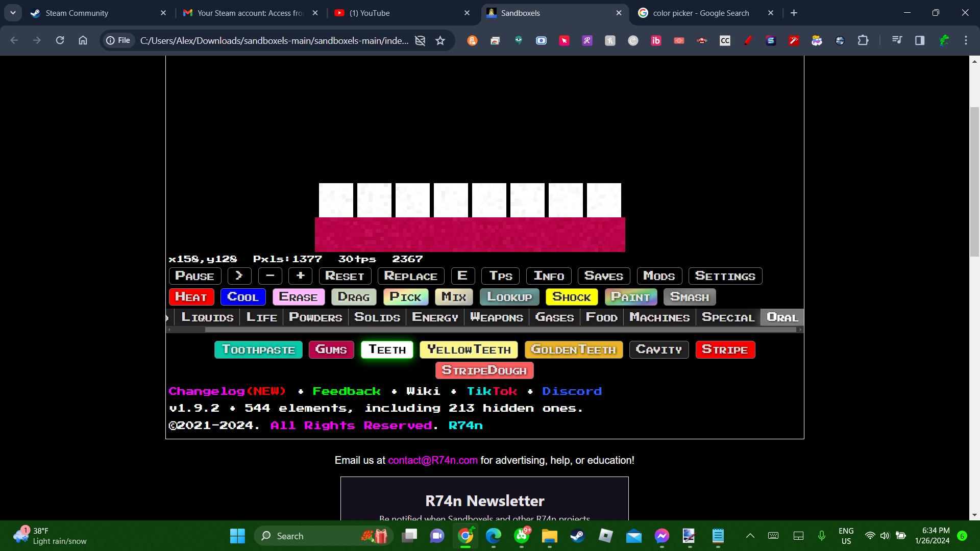This screenshot has height=551, width=980.
Task: Click the browser home button
Action: [83, 40]
